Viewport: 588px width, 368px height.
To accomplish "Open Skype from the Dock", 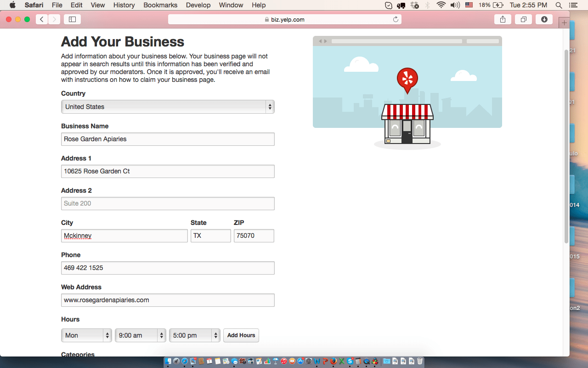I will [x=350, y=362].
